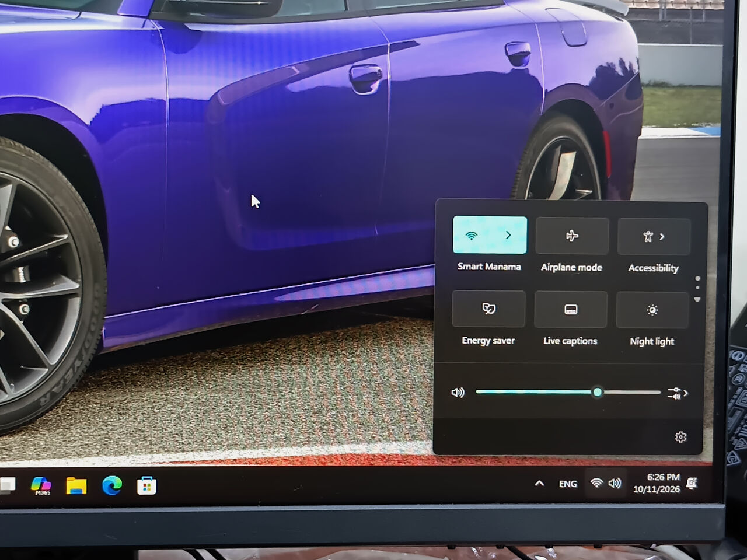Click the "Smart Manama" label
The width and height of the screenshot is (747, 560).
coord(489,267)
